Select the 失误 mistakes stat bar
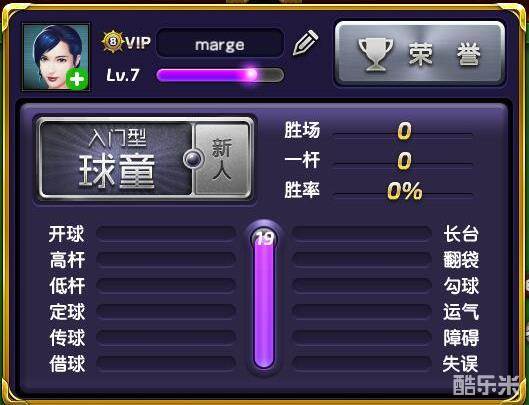Viewport: 529px width, 405px height. (x=362, y=363)
